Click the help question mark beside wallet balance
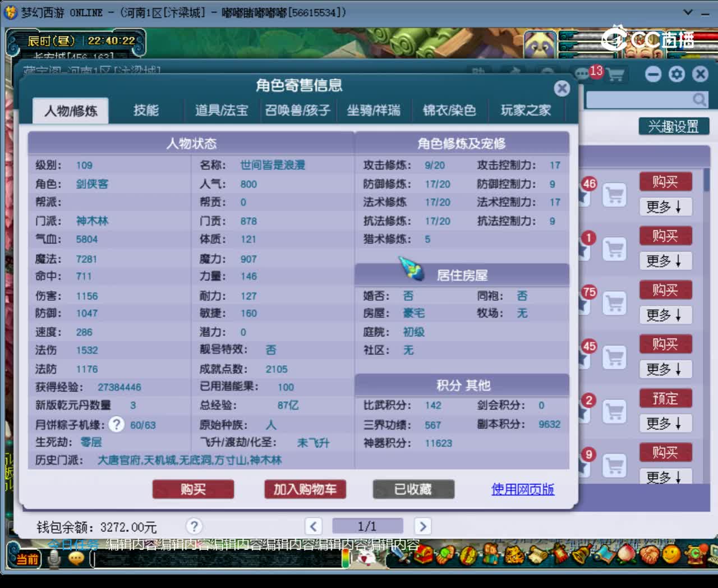 click(x=194, y=526)
